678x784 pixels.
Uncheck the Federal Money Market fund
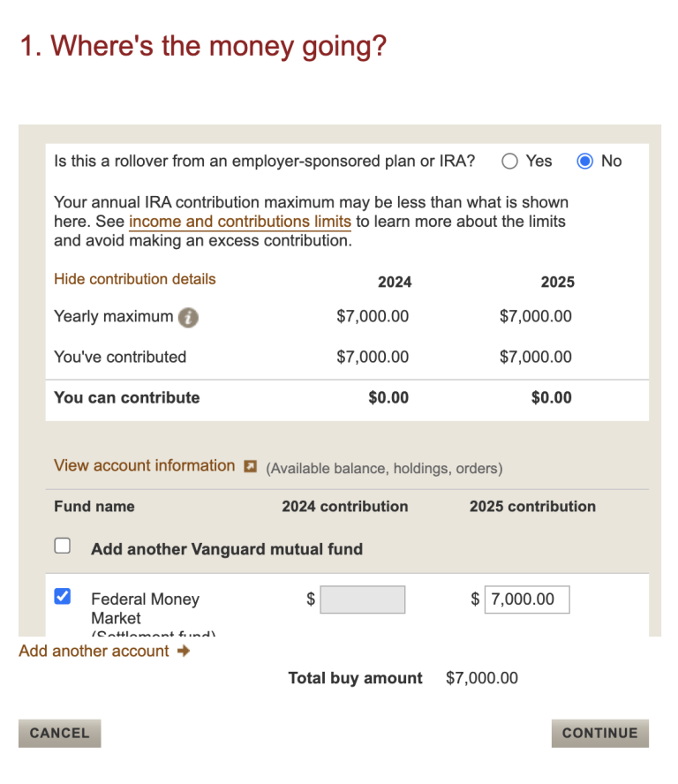tap(62, 597)
